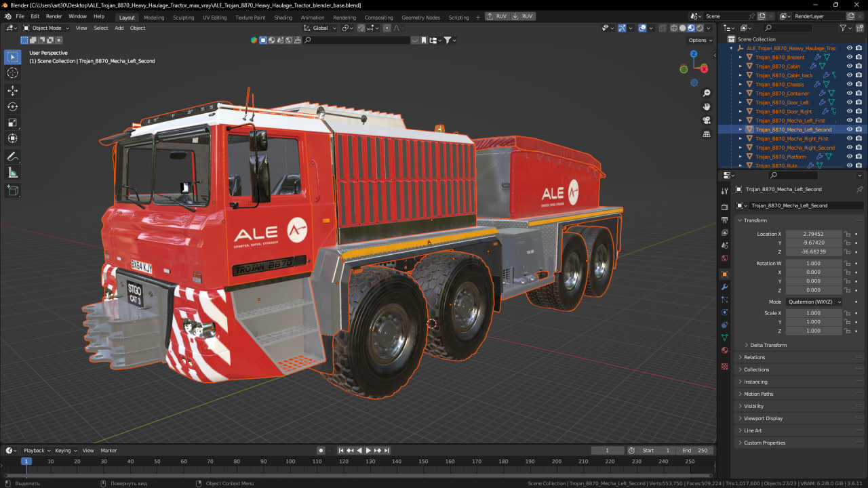Open the World properties tab
The image size is (868, 488).
click(724, 258)
